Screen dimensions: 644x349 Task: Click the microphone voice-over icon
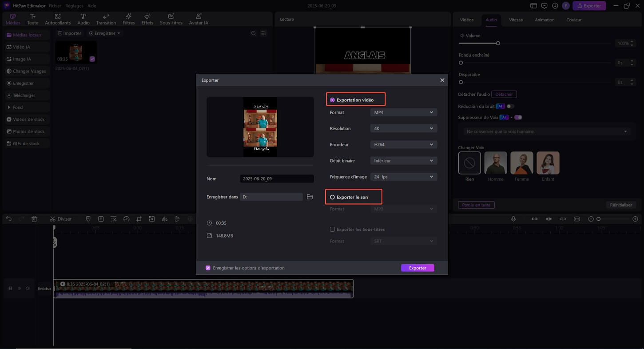[513, 219]
